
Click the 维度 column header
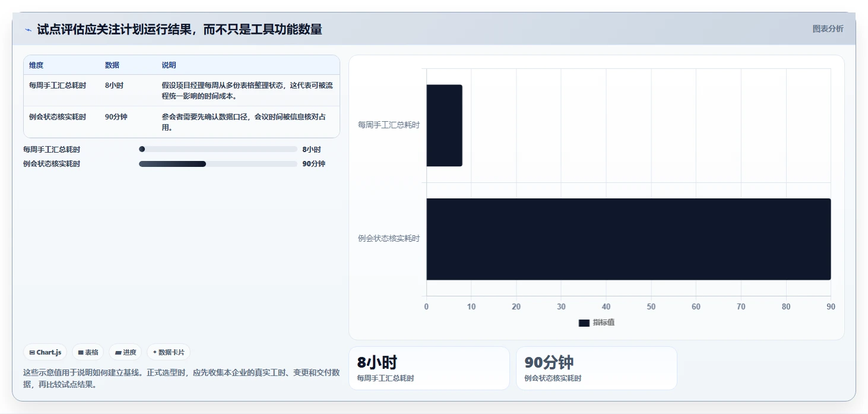(36, 65)
